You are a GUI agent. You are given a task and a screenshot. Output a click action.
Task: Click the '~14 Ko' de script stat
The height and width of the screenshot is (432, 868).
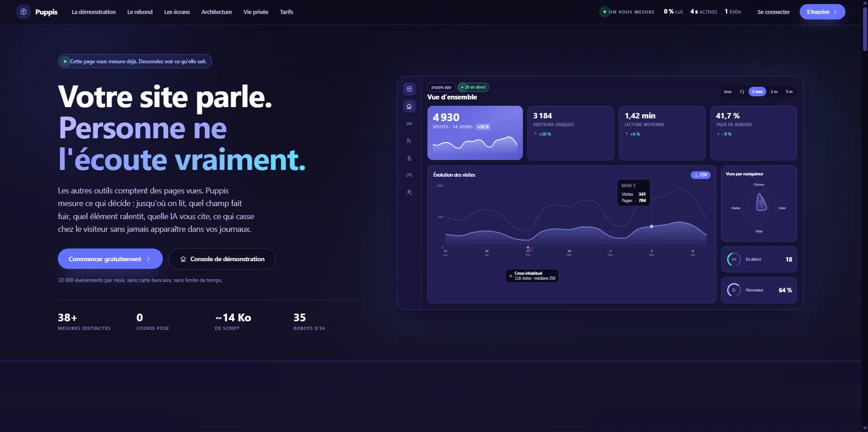pos(233,323)
